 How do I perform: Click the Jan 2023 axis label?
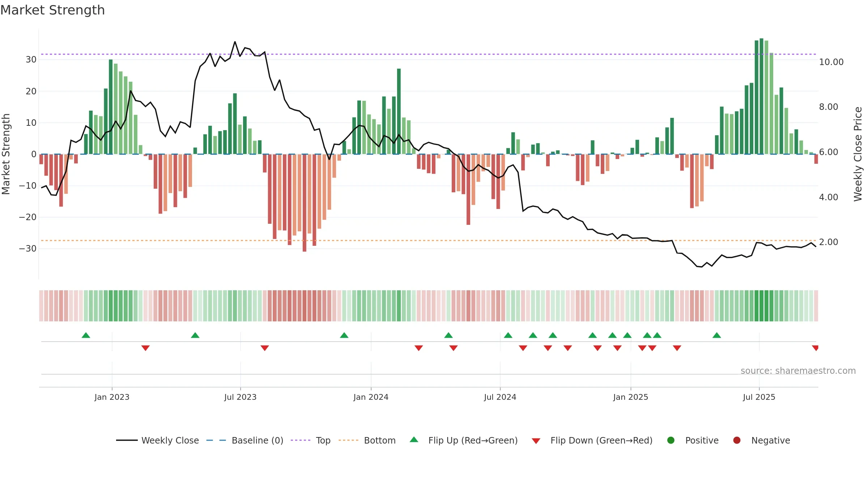[112, 397]
